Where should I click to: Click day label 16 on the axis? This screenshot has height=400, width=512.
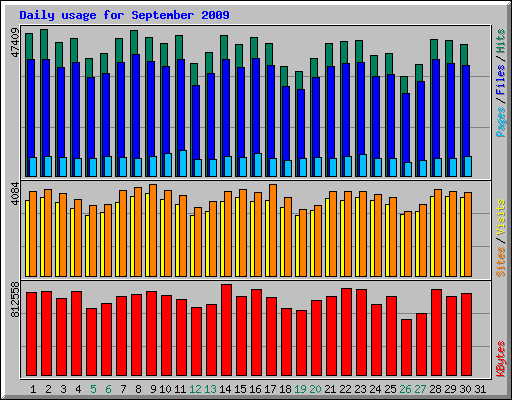point(255,389)
